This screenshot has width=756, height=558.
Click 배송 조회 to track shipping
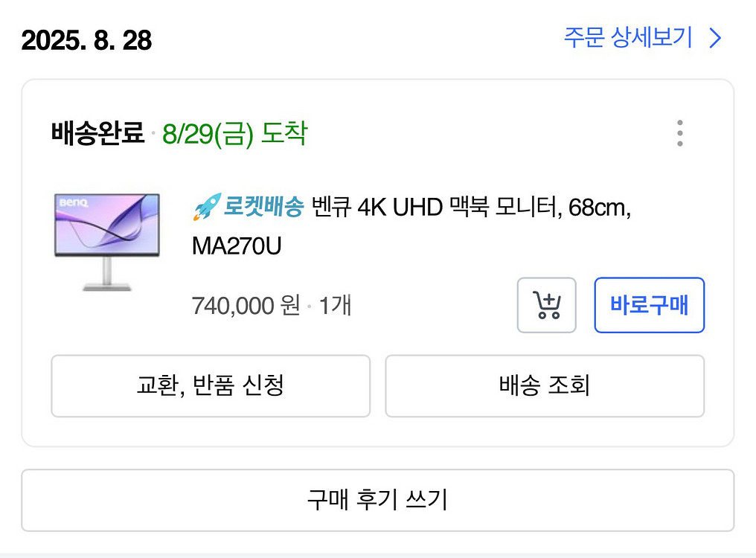[x=544, y=386]
